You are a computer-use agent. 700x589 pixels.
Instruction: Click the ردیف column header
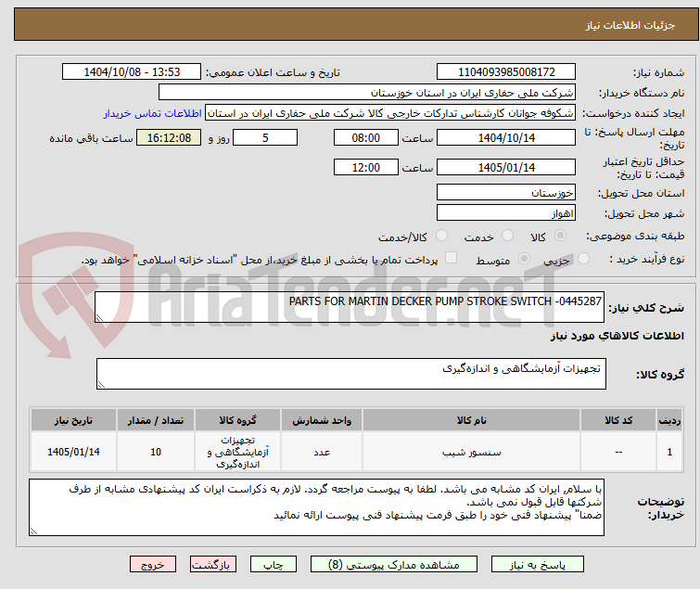(669, 420)
